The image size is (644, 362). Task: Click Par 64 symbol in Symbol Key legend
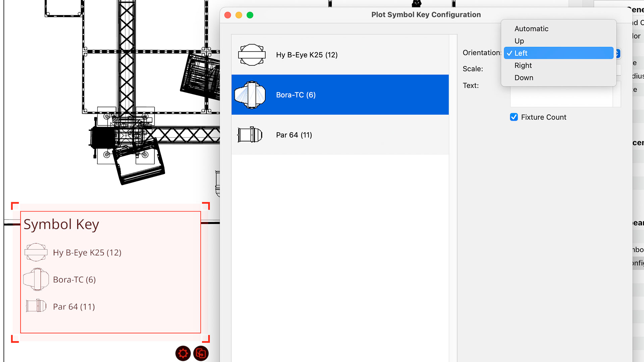coord(36,306)
